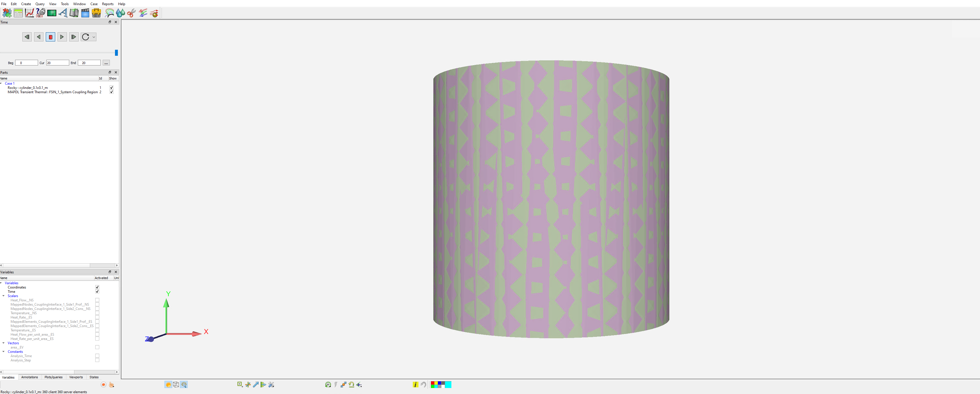Image resolution: width=980 pixels, height=394 pixels.
Task: Open the Reports menu
Action: tap(108, 4)
